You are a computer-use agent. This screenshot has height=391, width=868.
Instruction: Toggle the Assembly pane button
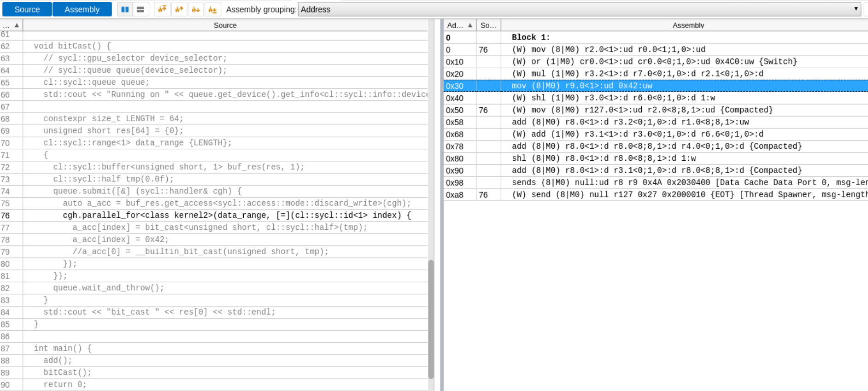[82, 9]
